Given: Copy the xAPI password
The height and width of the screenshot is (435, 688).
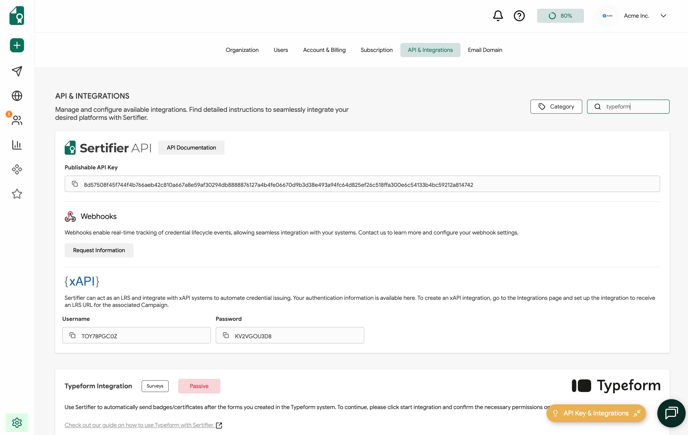Looking at the screenshot, I should click(226, 336).
